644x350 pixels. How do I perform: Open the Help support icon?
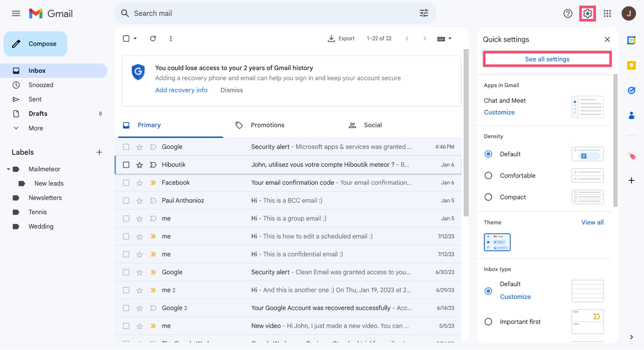(568, 13)
